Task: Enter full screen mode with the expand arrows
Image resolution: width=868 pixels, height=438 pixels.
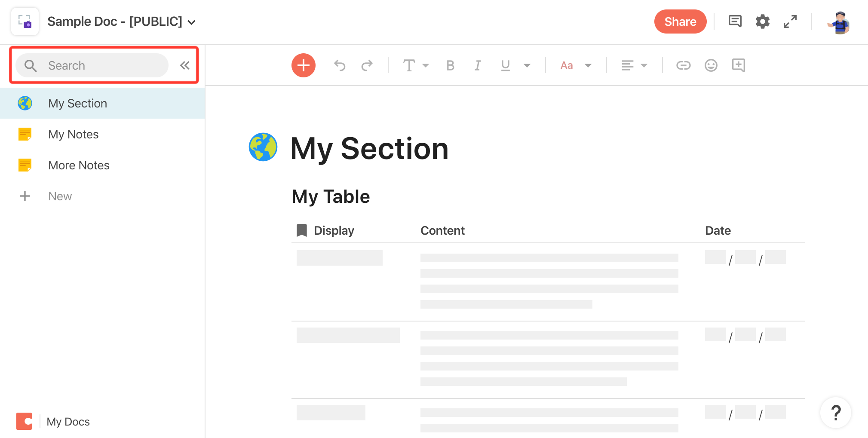Action: coord(790,21)
